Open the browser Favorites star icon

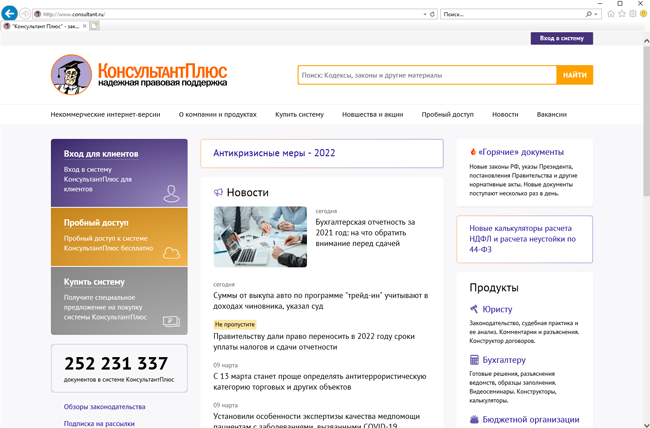pyautogui.click(x=622, y=14)
